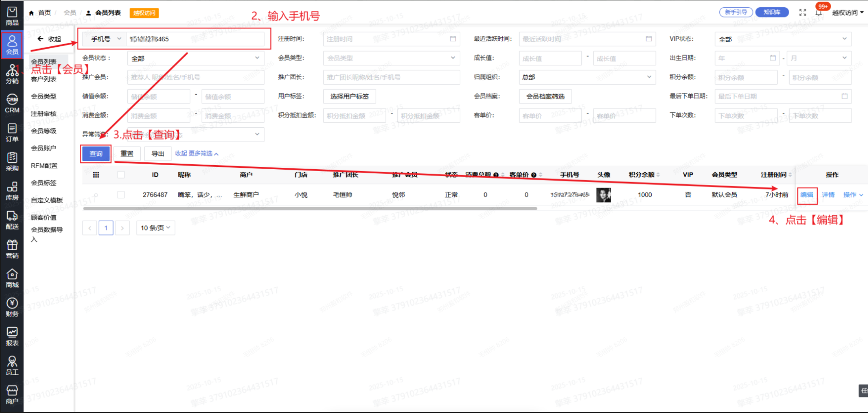Open the VIP状态 dropdown
This screenshot has height=413, width=868.
point(783,39)
